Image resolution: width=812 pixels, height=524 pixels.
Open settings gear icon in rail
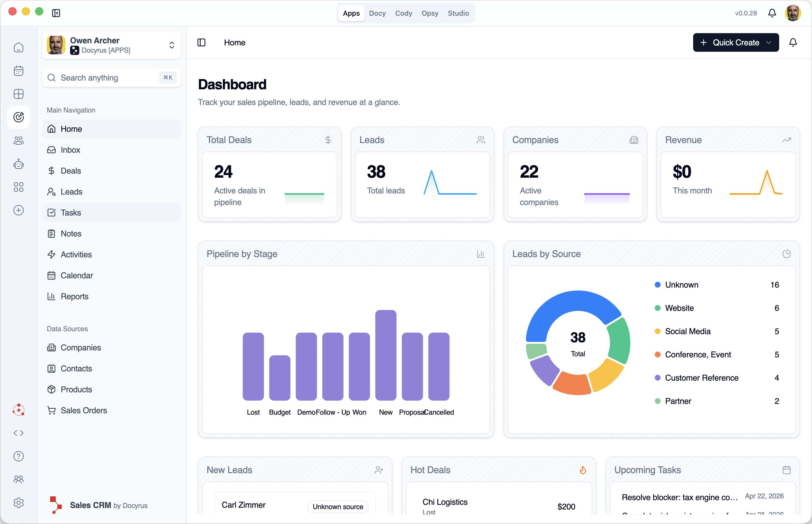point(18,502)
